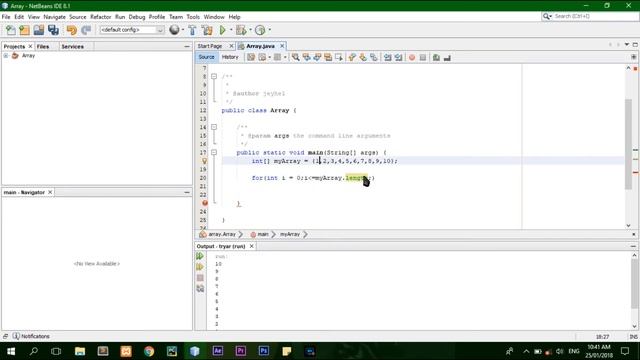Viewport: 640px width, 360px height.
Task: Click the Re-run with different parameters icon
Action: point(200,267)
